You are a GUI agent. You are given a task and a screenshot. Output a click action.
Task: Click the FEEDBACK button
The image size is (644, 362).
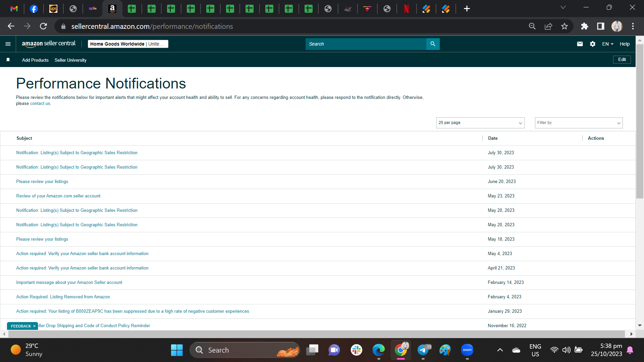pos(21,326)
